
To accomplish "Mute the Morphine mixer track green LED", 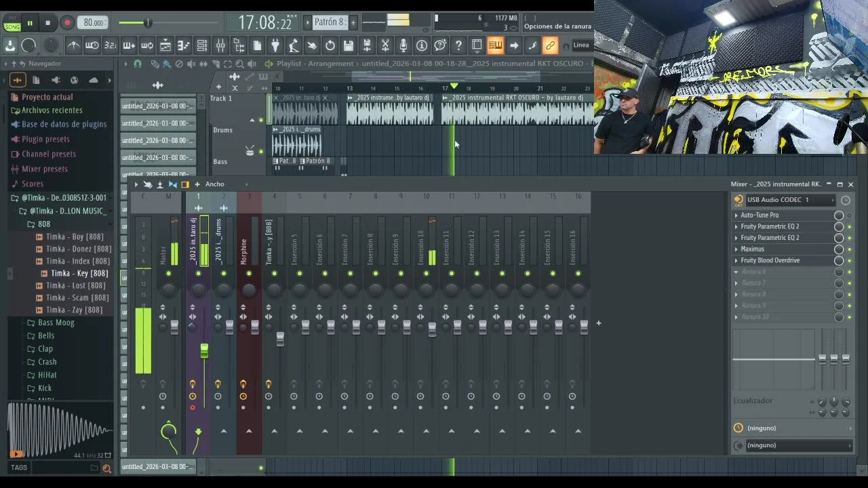I will [x=249, y=273].
